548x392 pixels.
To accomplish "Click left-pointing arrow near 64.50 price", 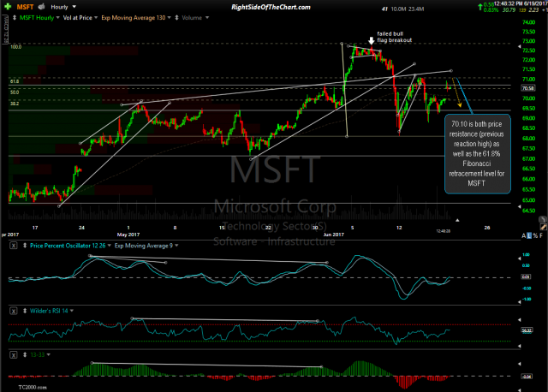I will 519,207.
